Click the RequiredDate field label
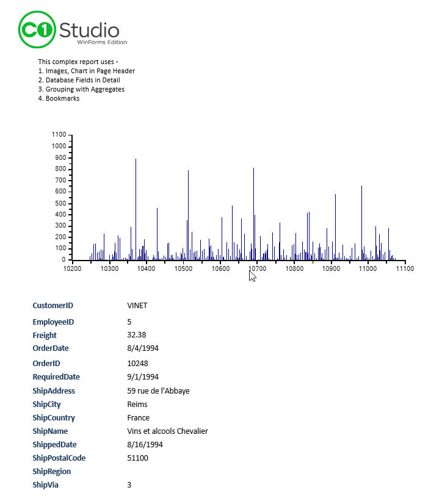The image size is (431, 504). pos(56,376)
